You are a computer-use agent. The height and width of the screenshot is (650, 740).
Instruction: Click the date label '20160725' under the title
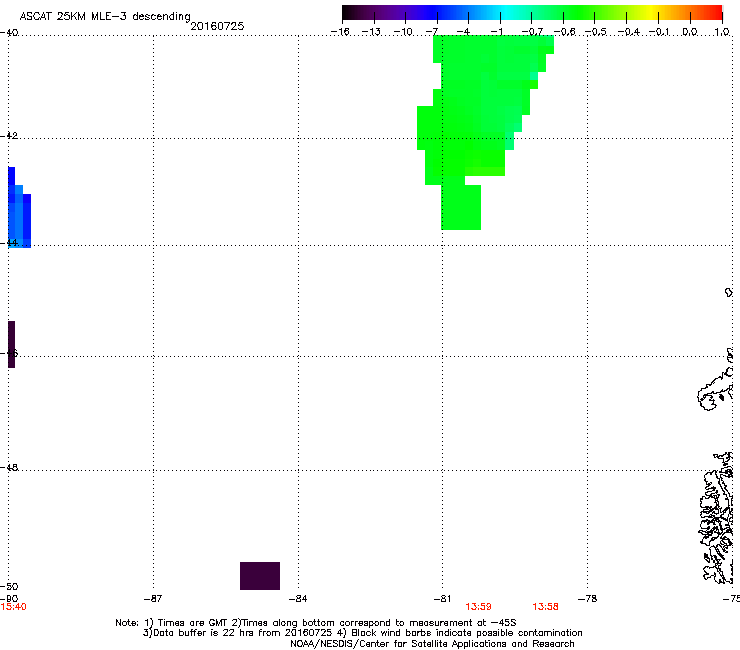[x=217, y=26]
